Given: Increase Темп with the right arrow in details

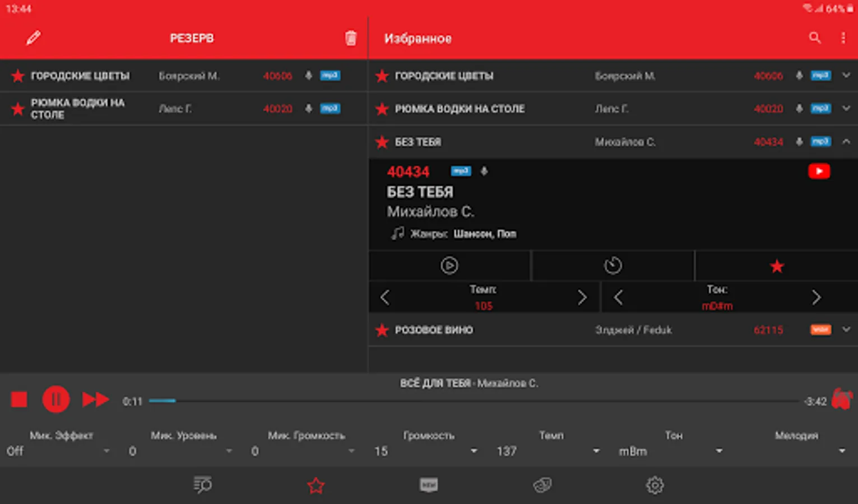Looking at the screenshot, I should [582, 297].
